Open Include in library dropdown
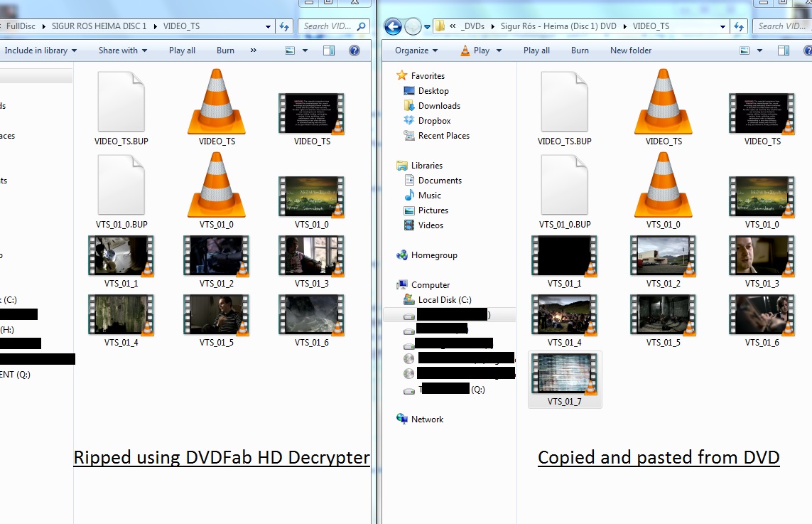Viewport: 812px width, 524px height. [40, 50]
